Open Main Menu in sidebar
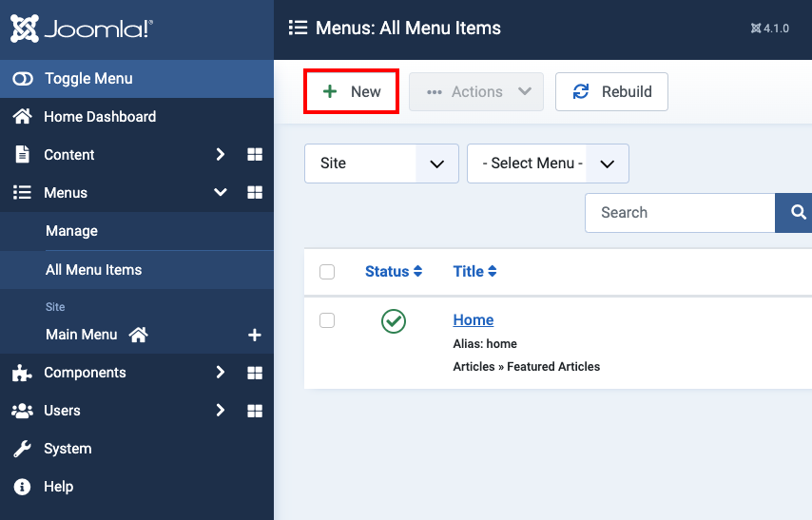The height and width of the screenshot is (520, 812). [x=82, y=335]
